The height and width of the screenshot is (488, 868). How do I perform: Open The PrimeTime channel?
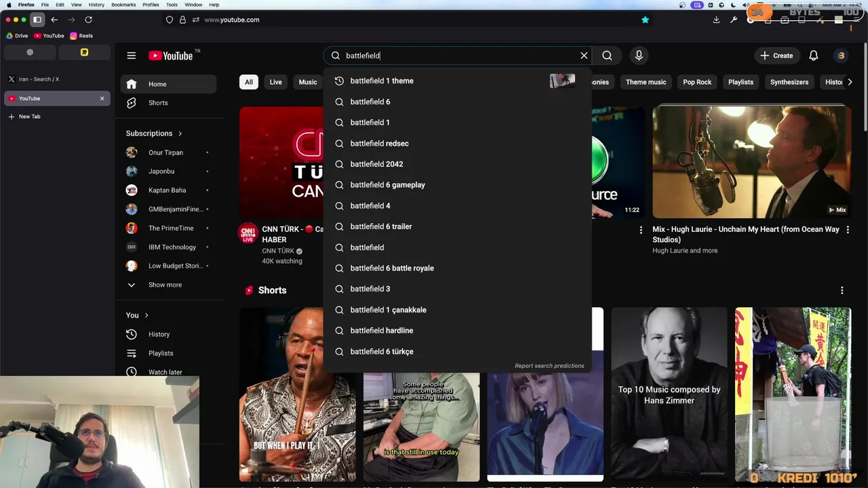[x=169, y=228]
